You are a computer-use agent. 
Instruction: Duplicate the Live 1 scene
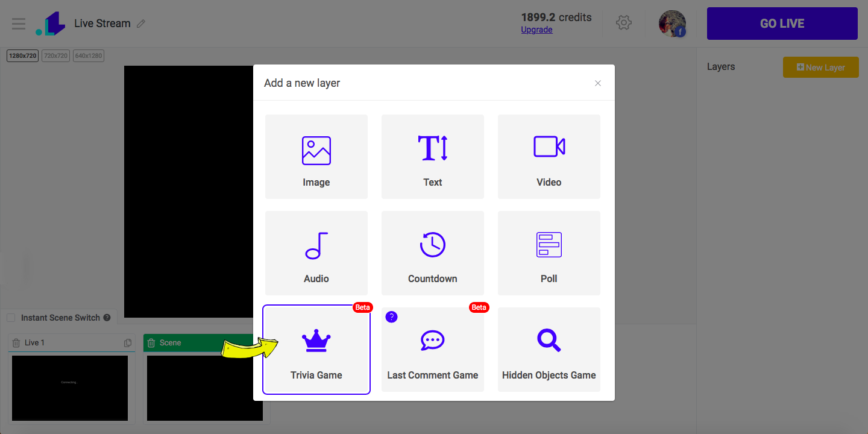pos(128,343)
